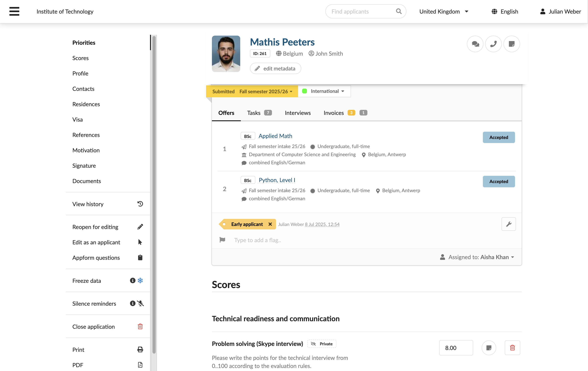Click Accepted status for Applied Math
Image resolution: width=588 pixels, height=371 pixels.
point(499,138)
